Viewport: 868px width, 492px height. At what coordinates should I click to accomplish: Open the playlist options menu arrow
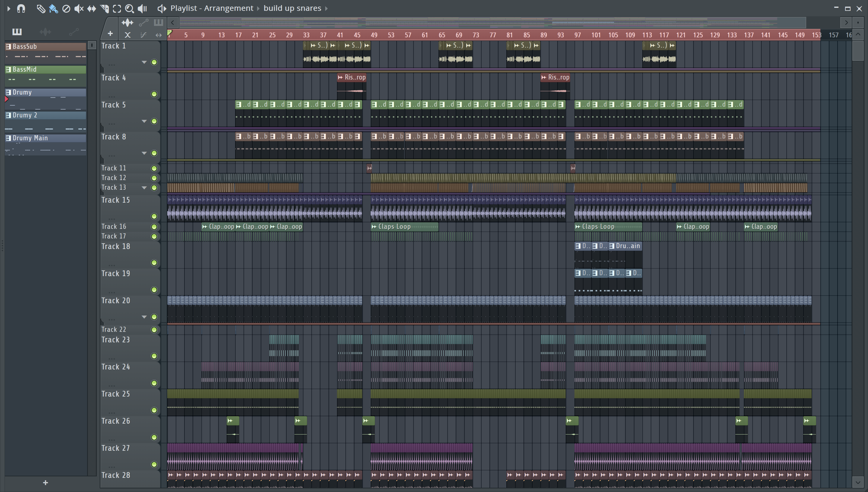tap(9, 8)
